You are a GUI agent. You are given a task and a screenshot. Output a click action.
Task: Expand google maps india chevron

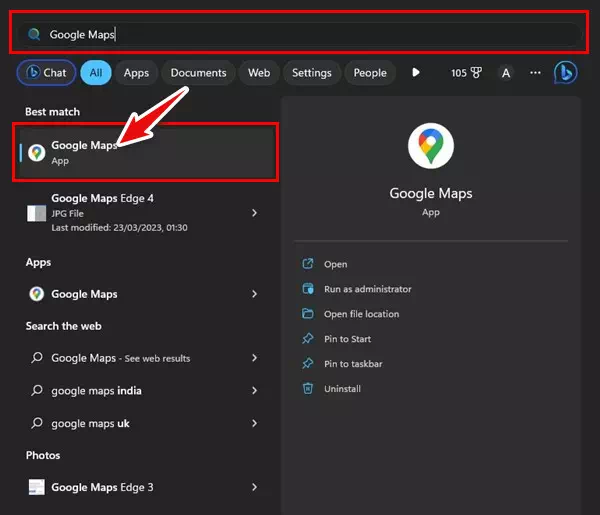[254, 391]
